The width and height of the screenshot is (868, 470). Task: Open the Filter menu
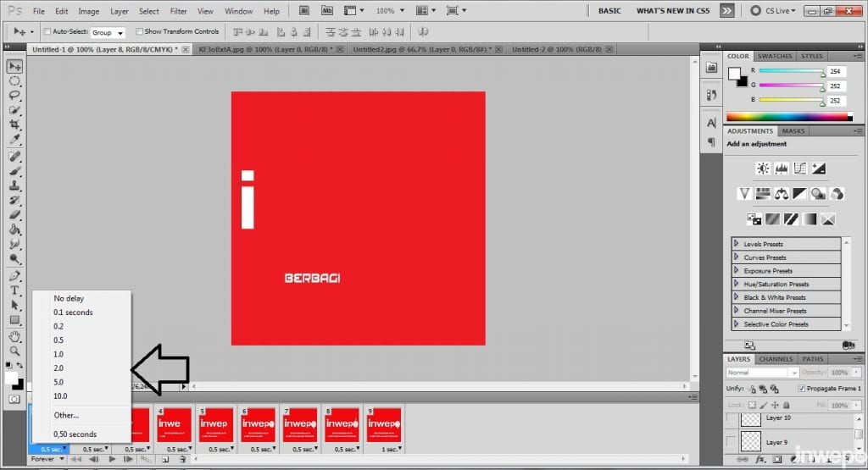pos(178,11)
